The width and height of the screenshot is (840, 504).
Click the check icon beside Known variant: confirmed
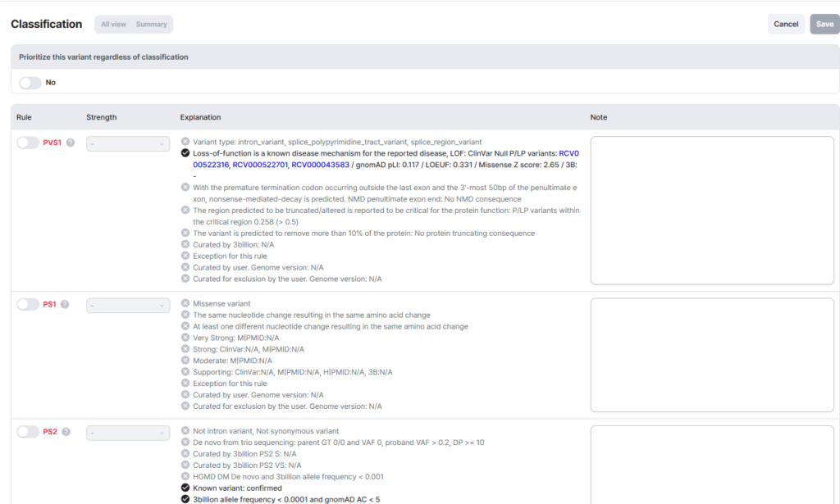(185, 488)
